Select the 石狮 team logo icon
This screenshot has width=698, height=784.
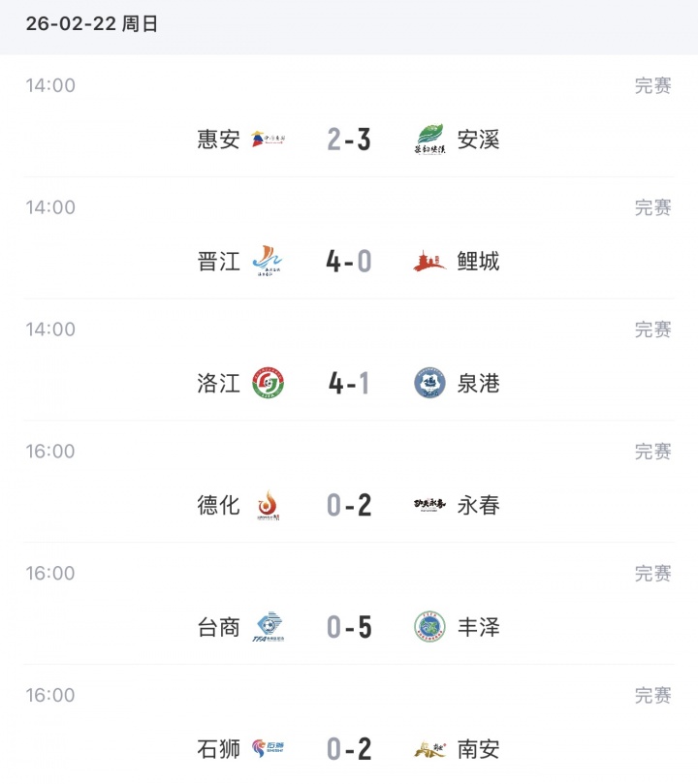(269, 749)
